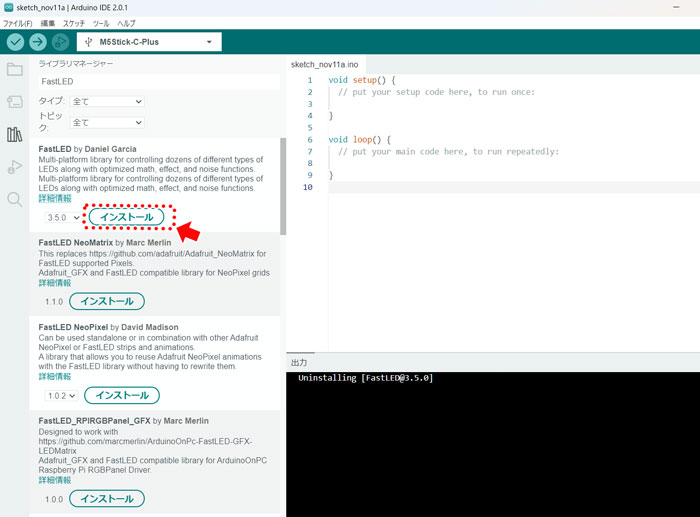This screenshot has width=700, height=517.
Task: Minimize the Arduino IDE window
Action: [676, 7]
